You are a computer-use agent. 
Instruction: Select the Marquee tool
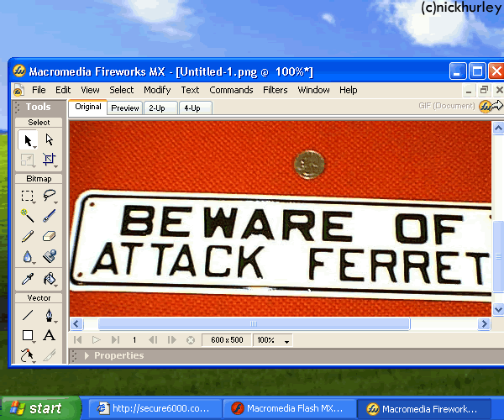pyautogui.click(x=28, y=196)
